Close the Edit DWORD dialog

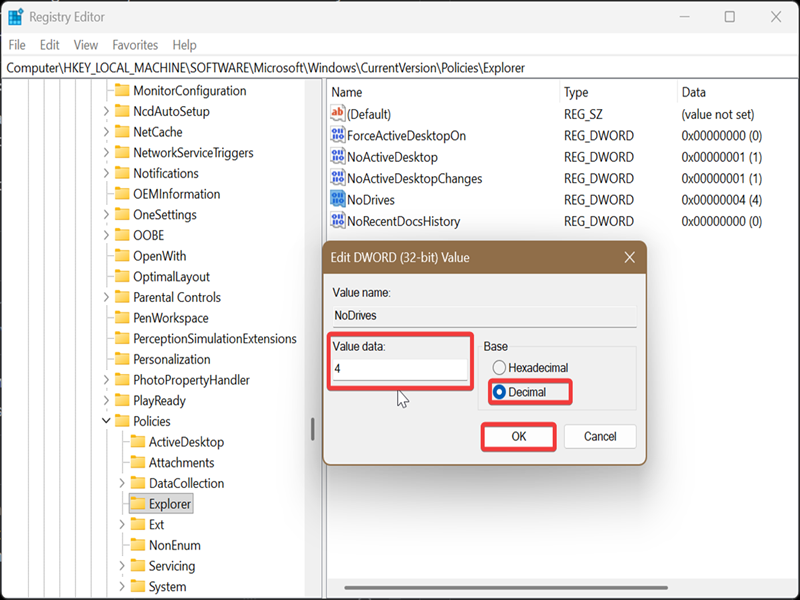point(630,257)
